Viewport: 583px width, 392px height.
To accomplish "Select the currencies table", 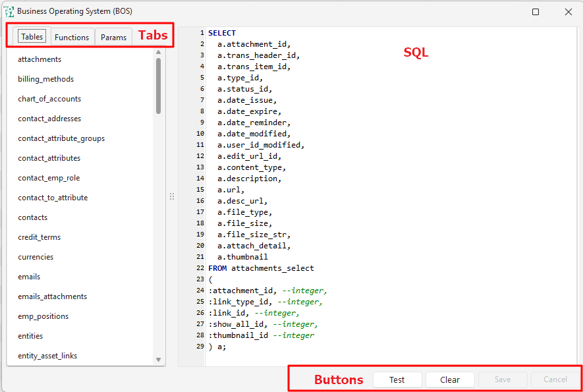I will point(36,257).
